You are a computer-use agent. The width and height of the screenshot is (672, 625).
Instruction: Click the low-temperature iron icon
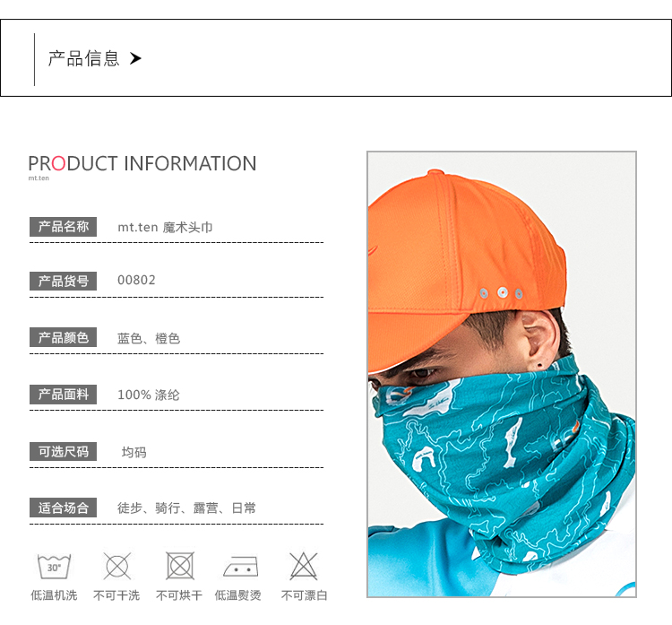[x=241, y=567]
